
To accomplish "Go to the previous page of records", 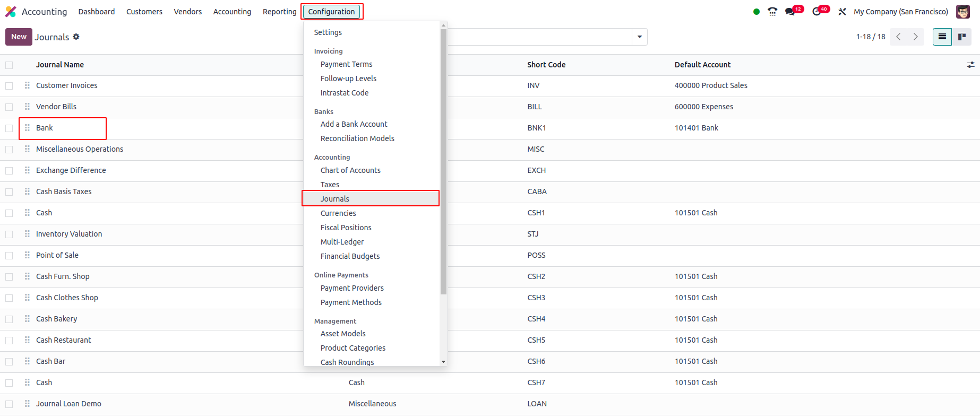I will click(x=898, y=37).
